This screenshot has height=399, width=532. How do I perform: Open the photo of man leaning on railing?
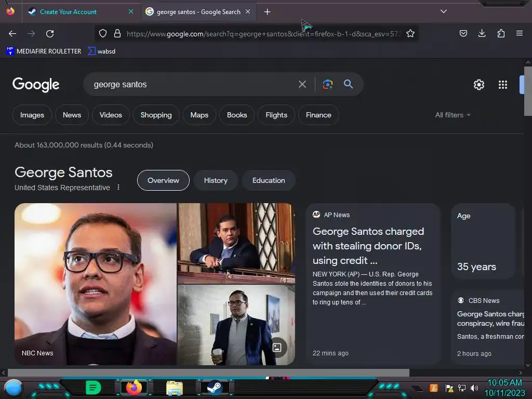(236, 243)
